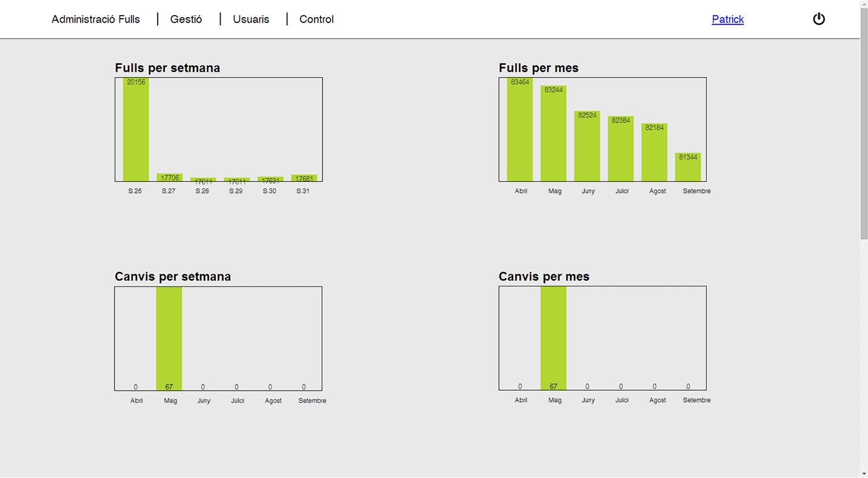Go to the Usuaris section
Viewport: 868px width, 478px height.
coord(251,19)
